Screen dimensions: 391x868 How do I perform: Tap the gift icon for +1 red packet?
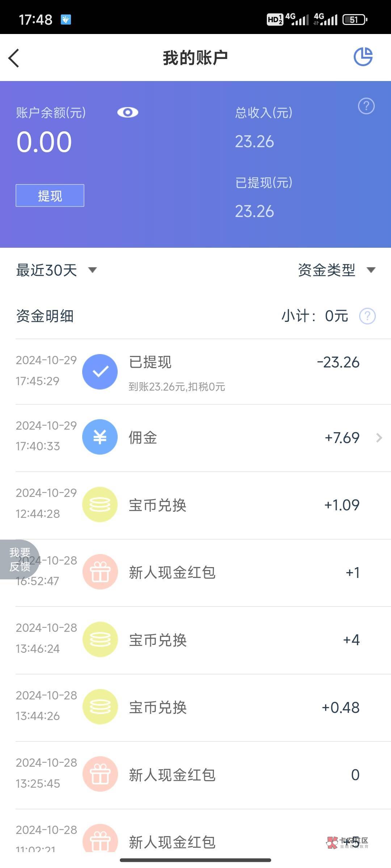[x=100, y=572]
